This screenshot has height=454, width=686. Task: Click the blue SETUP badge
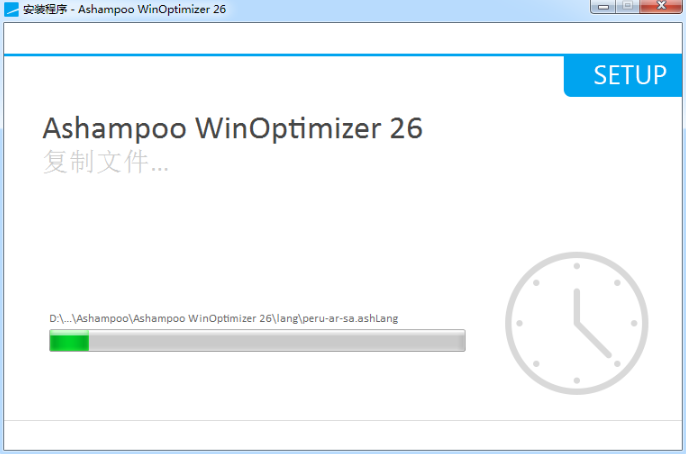pos(623,75)
